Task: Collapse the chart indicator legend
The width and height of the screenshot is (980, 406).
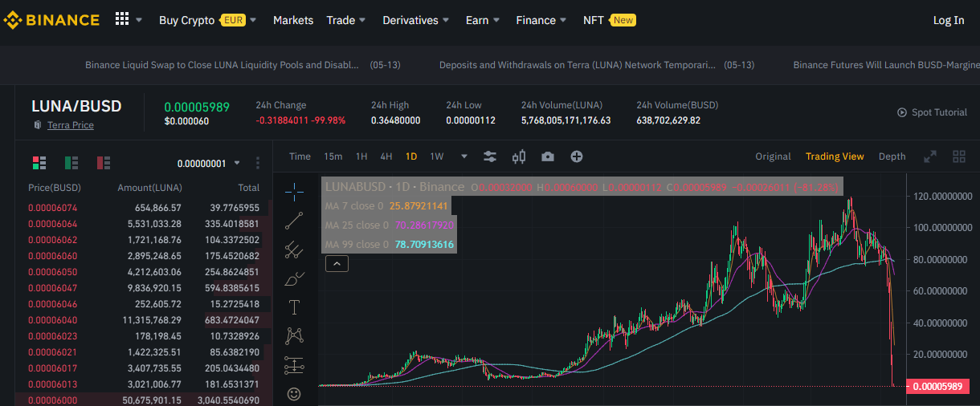Action: 336,262
